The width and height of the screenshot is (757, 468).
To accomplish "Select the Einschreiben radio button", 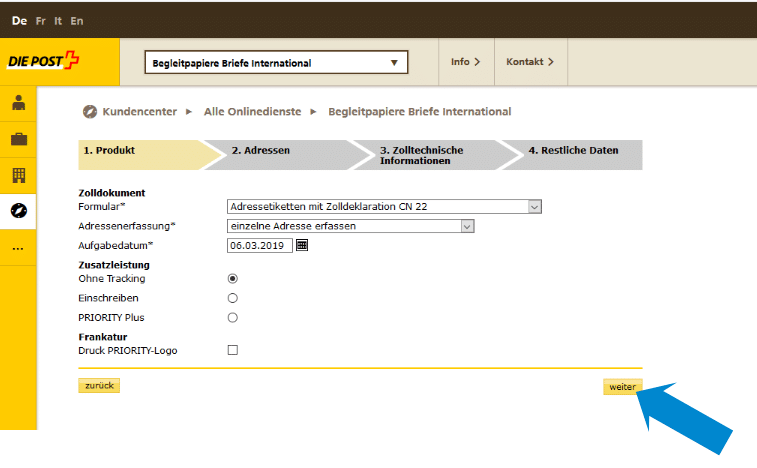I will (x=233, y=298).
